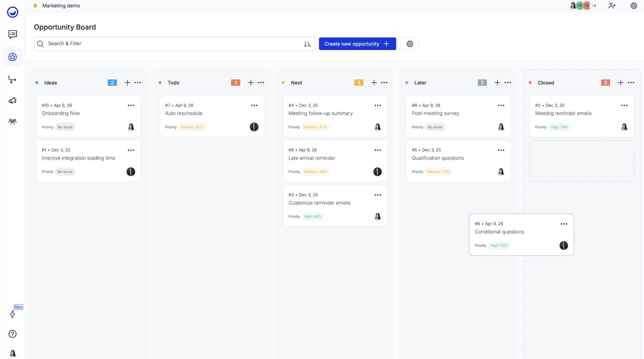Click the Todo column count badge
The height and width of the screenshot is (359, 644).
pyautogui.click(x=235, y=83)
